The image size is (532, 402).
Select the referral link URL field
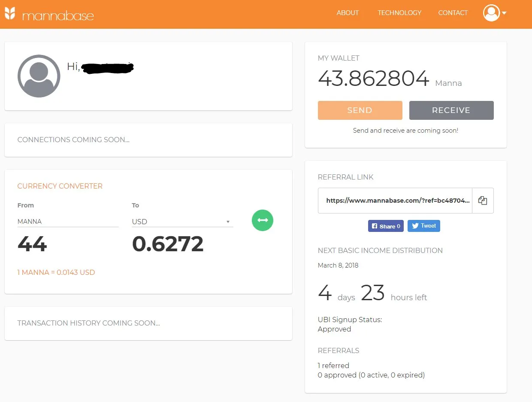coord(395,201)
